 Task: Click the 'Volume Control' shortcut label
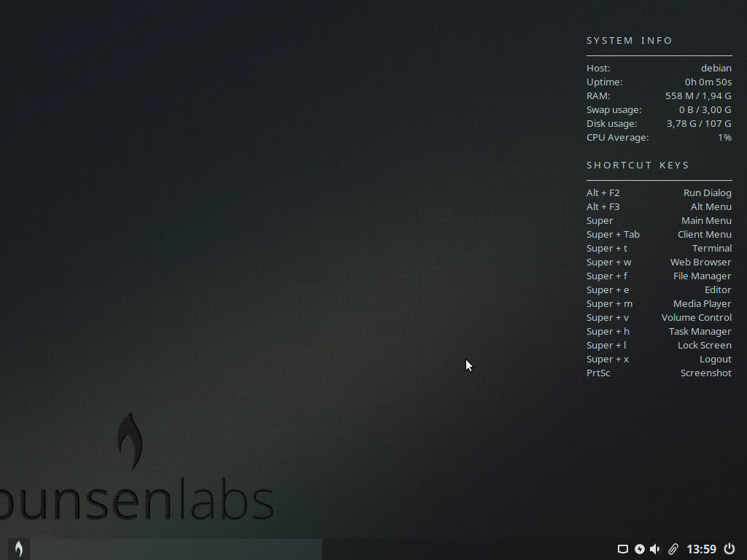(x=697, y=317)
